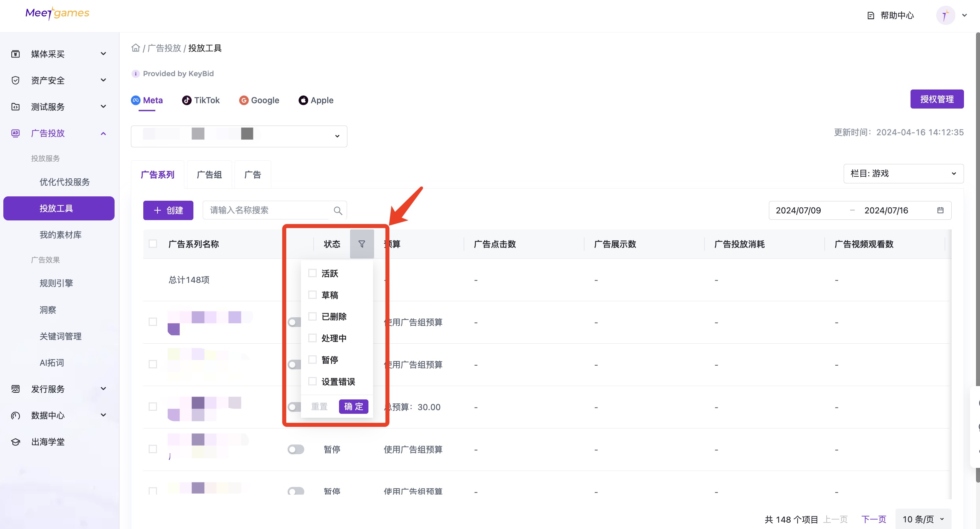The width and height of the screenshot is (980, 529).
Task: Open the user account dropdown arrow
Action: click(964, 16)
